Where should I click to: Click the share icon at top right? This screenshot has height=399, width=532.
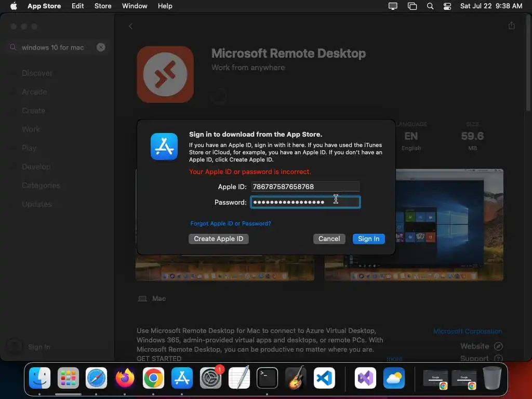[x=512, y=26]
